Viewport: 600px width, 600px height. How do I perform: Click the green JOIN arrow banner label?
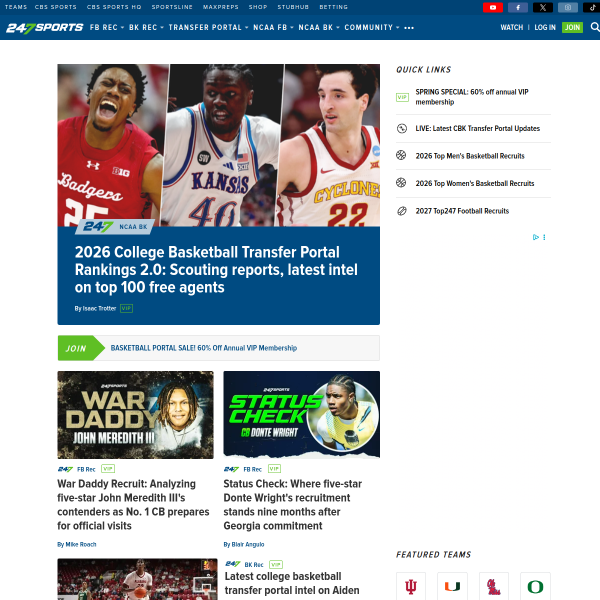coord(81,348)
